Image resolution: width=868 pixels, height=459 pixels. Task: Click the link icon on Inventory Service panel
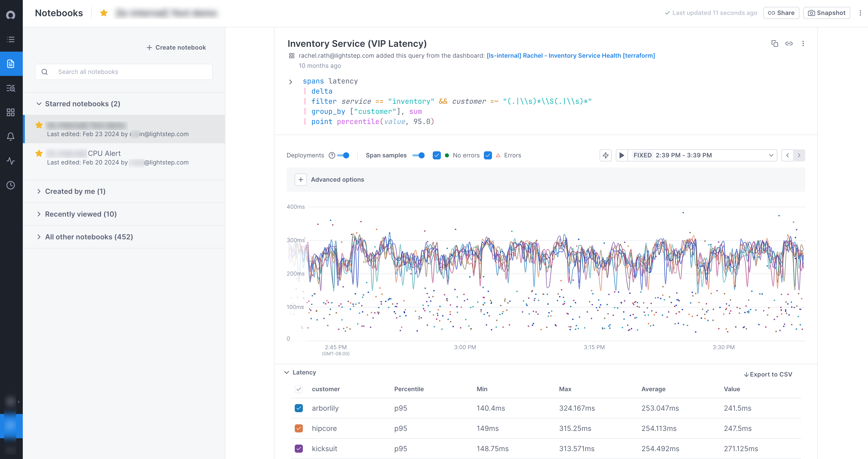(789, 44)
